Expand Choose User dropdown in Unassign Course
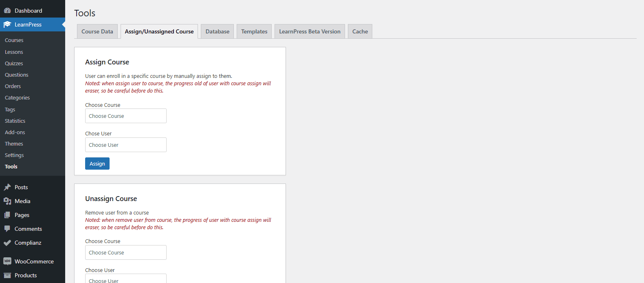 [x=125, y=279]
